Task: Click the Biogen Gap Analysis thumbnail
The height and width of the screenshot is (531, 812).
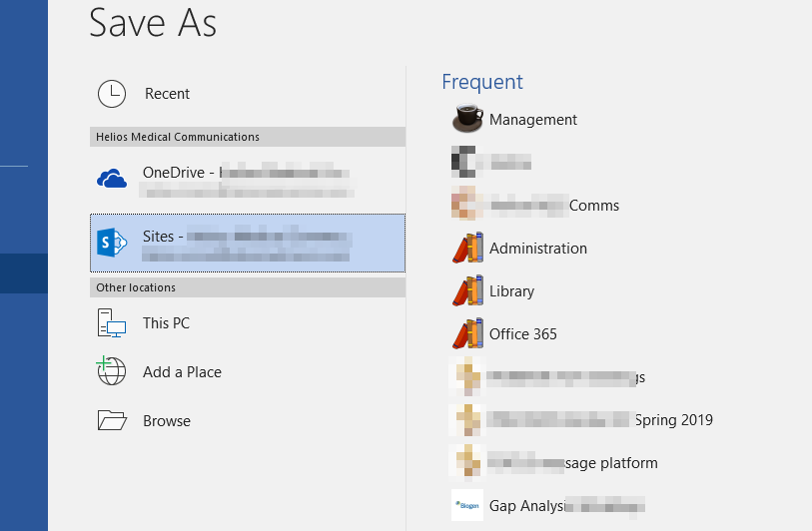Action: tap(467, 506)
